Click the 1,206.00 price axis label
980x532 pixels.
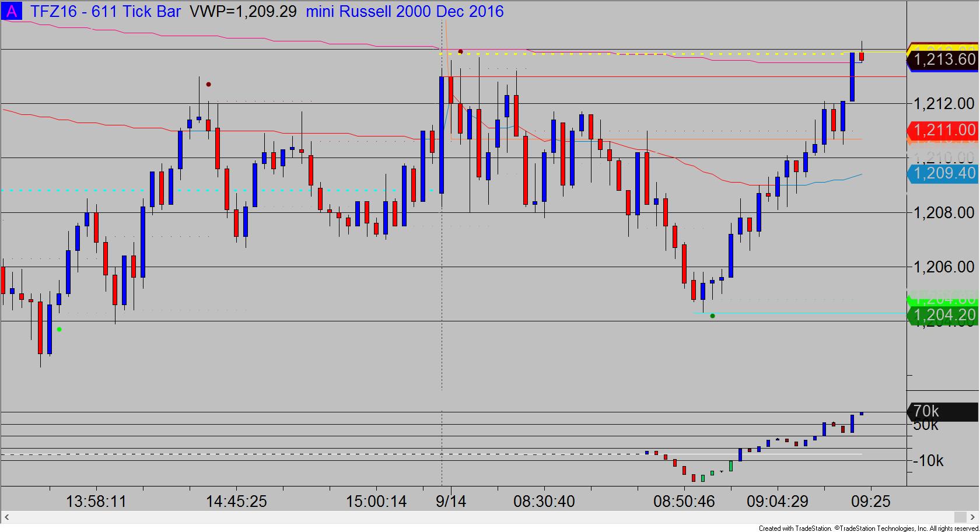click(944, 267)
